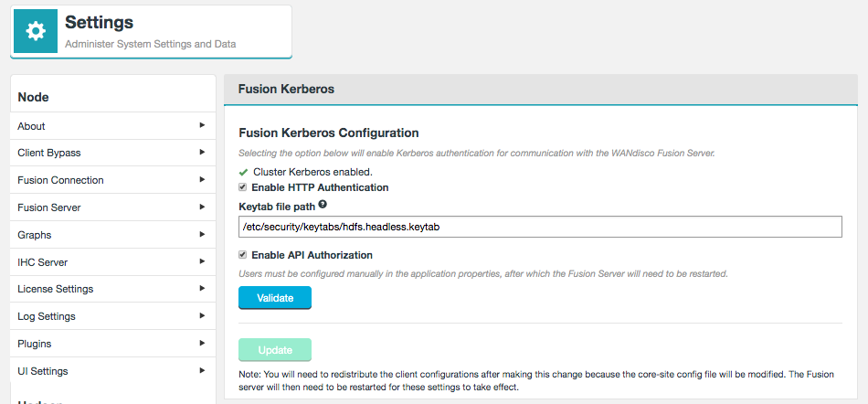Open IHC Server settings item
868x404 pixels.
tap(113, 261)
